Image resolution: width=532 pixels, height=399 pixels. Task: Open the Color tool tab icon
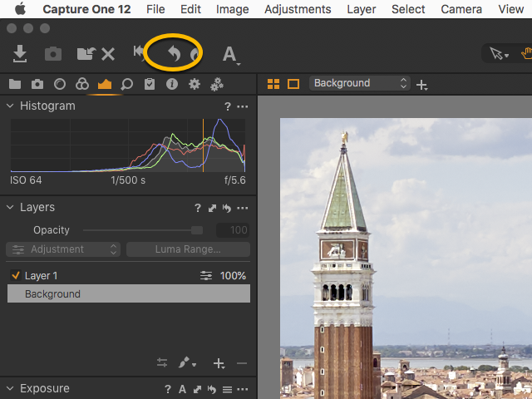click(x=81, y=84)
